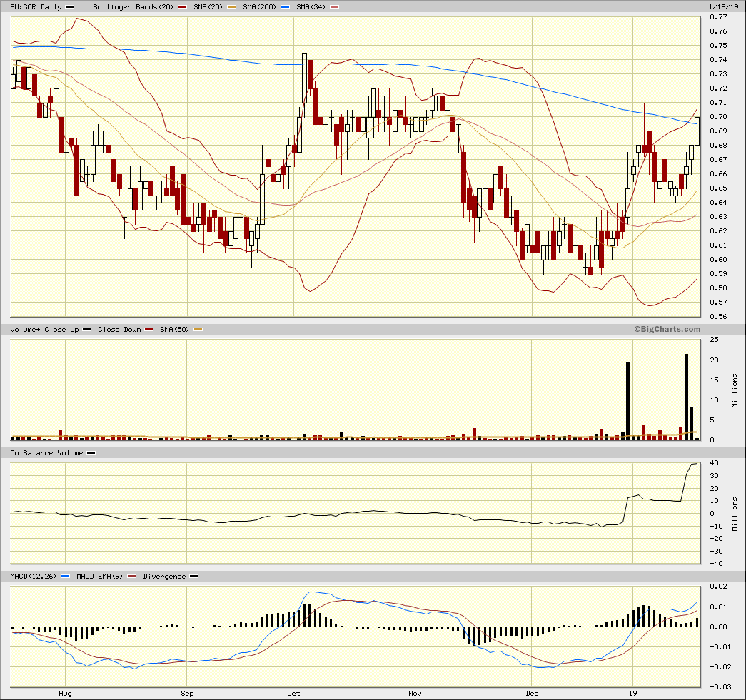This screenshot has height=700, width=746.
Task: Click the 1/18/19 date label
Action: [x=724, y=6]
